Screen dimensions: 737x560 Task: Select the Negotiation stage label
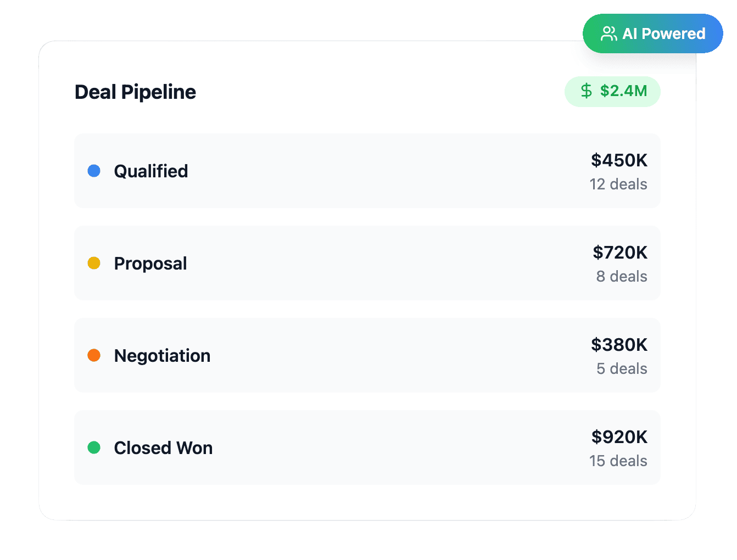162,356
